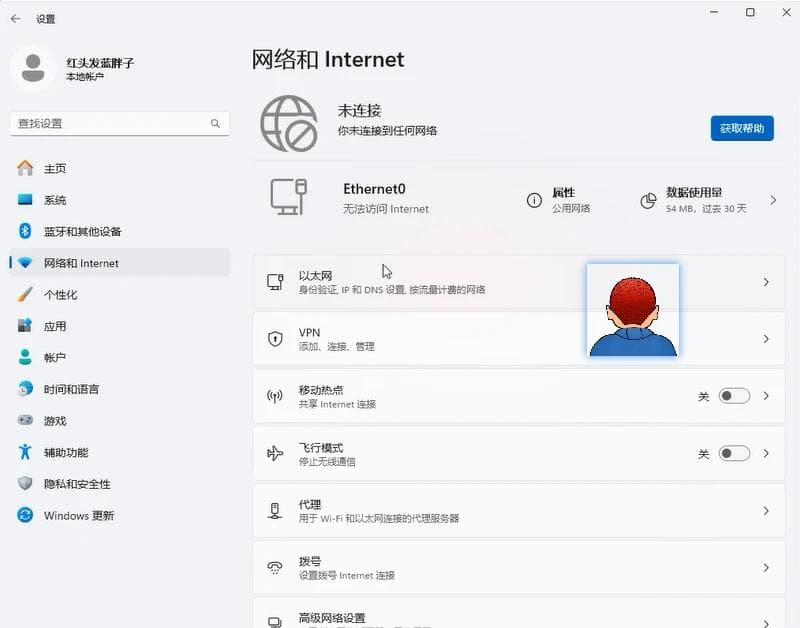This screenshot has width=800, height=628.
Task: Select 个性化 in the sidebar
Action: point(120,294)
